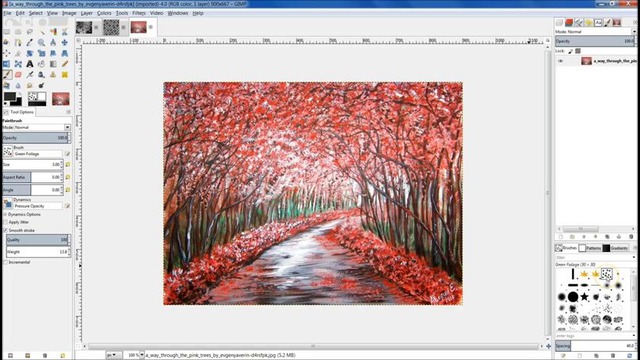This screenshot has width=640, height=360.
Task: Click the Pressure Opacity dynamics edit button
Action: coord(67,206)
